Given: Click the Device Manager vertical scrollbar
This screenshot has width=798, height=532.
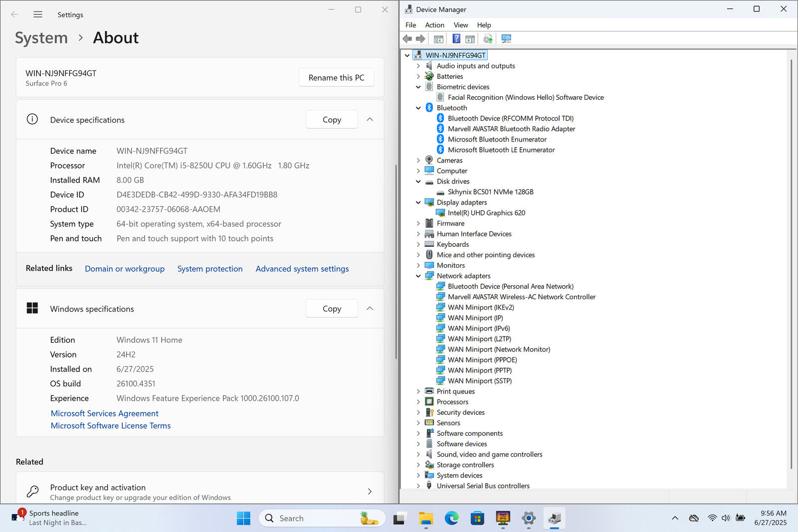Looking at the screenshot, I should (x=792, y=264).
